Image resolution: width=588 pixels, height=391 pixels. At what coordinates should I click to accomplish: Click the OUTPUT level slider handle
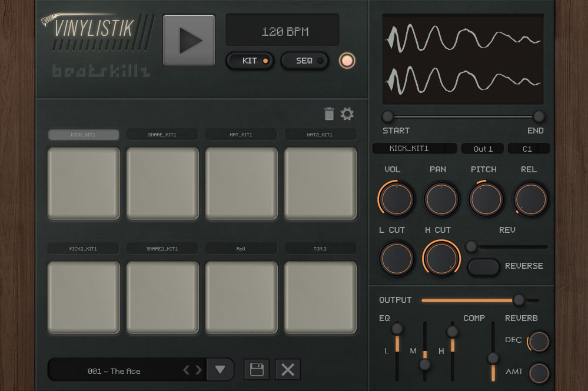click(519, 300)
